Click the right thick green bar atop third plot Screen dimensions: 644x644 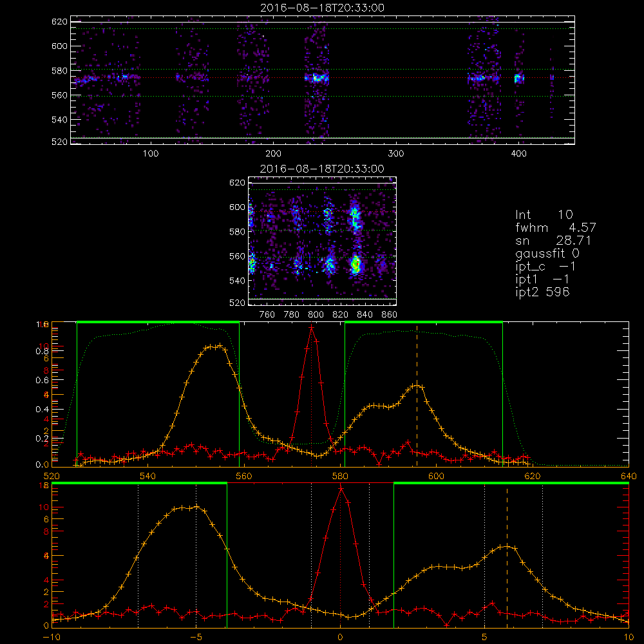tap(424, 323)
